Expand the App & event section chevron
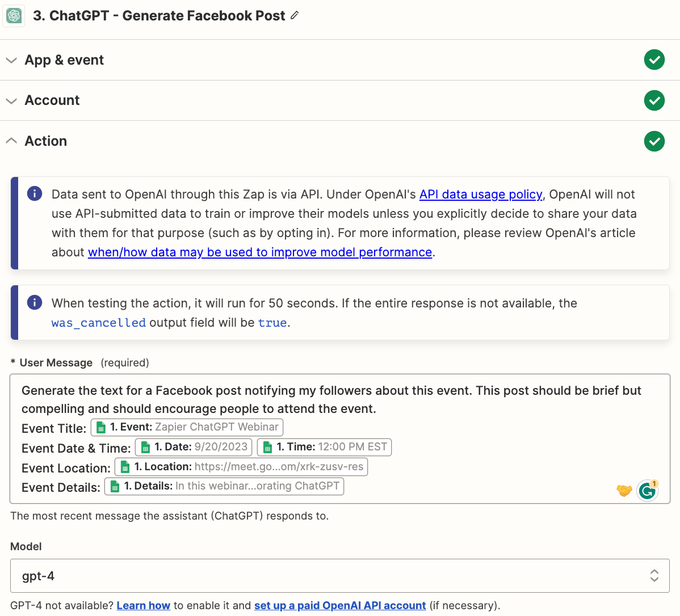Image resolution: width=680 pixels, height=616 pixels. pos(12,60)
